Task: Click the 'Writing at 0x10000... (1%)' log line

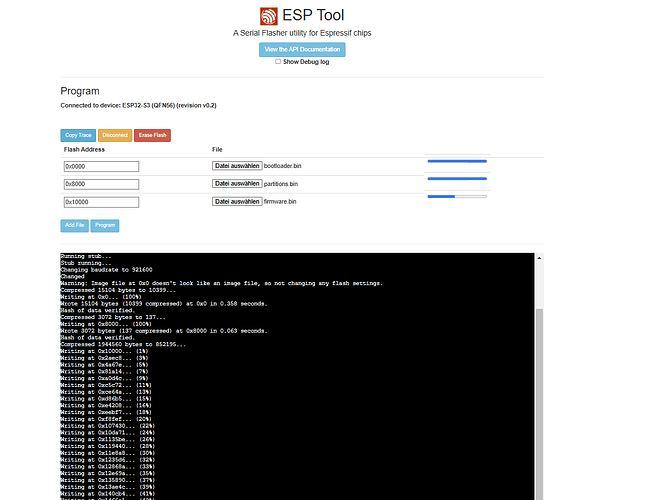Action: coord(104,351)
